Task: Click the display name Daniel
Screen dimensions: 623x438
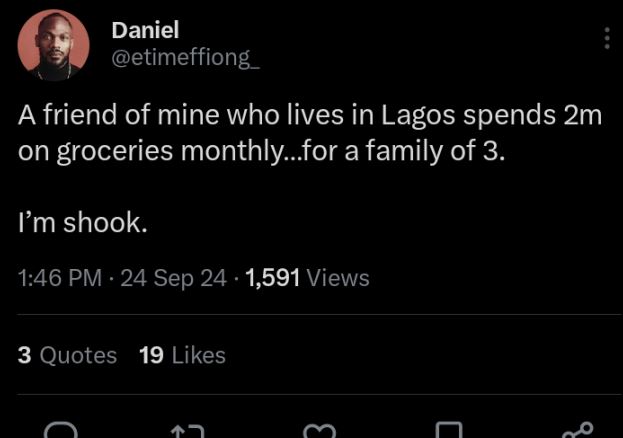Action: (145, 31)
